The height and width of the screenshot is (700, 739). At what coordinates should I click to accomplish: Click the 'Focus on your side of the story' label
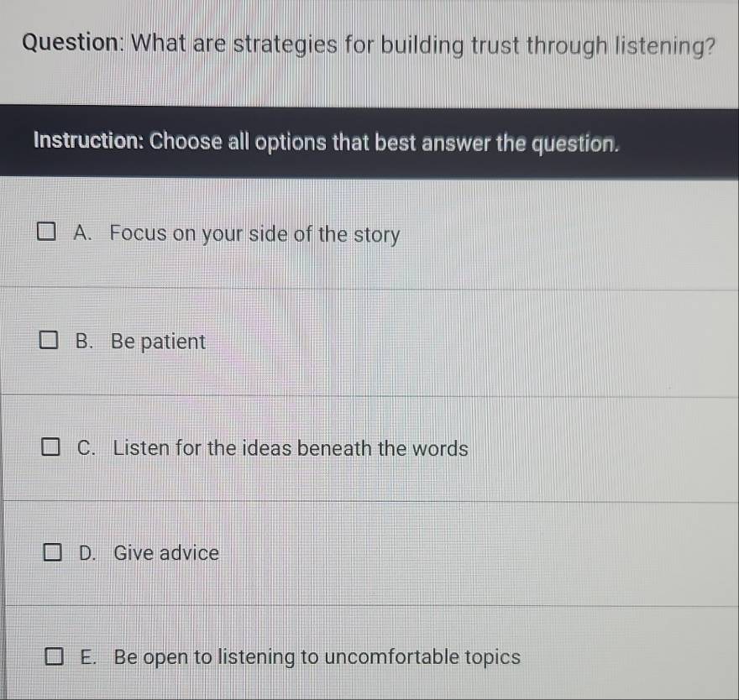coord(252,234)
